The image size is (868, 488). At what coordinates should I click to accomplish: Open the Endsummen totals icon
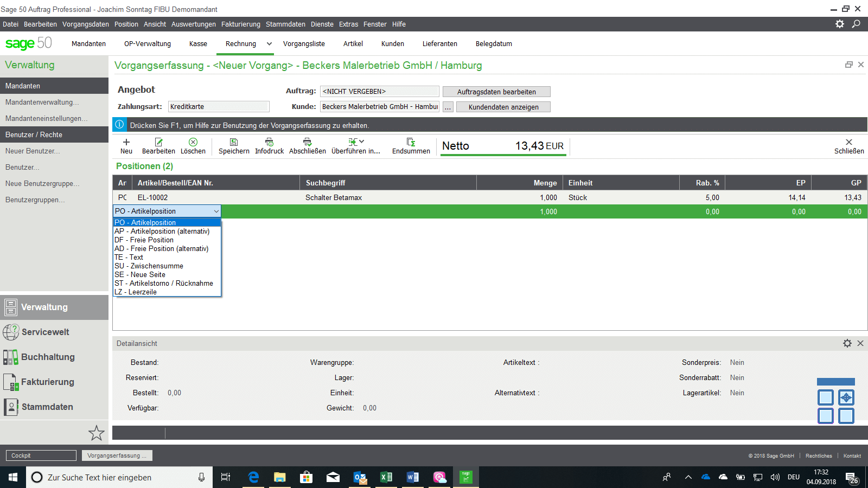(x=411, y=142)
